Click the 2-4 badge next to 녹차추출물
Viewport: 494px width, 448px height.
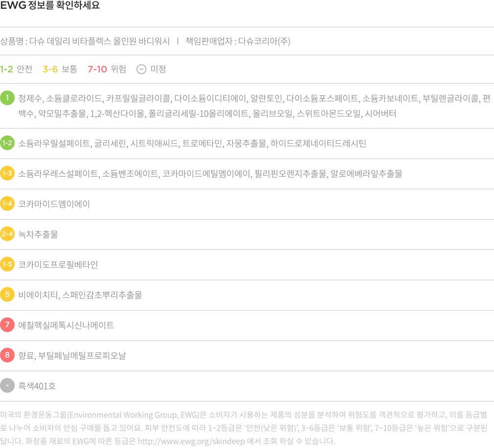pyautogui.click(x=7, y=234)
